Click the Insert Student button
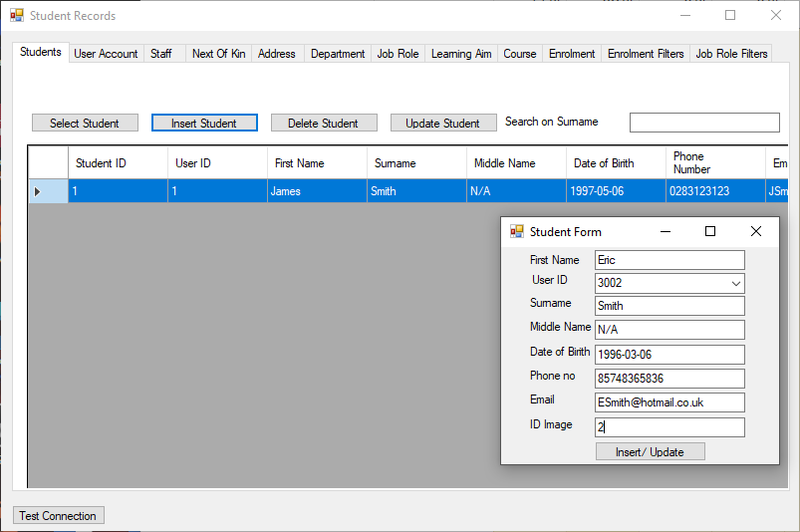The height and width of the screenshot is (532, 800). (x=204, y=123)
